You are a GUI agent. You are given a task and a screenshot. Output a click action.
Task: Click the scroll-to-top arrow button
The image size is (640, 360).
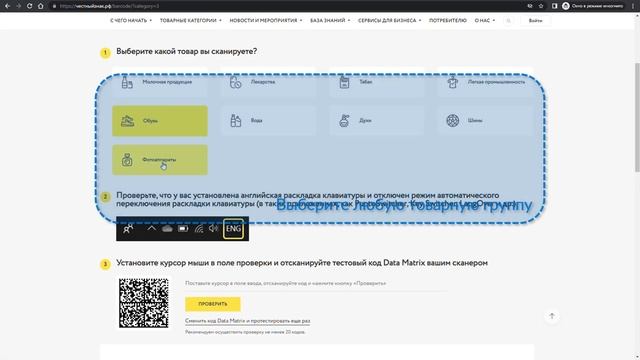pos(552,316)
